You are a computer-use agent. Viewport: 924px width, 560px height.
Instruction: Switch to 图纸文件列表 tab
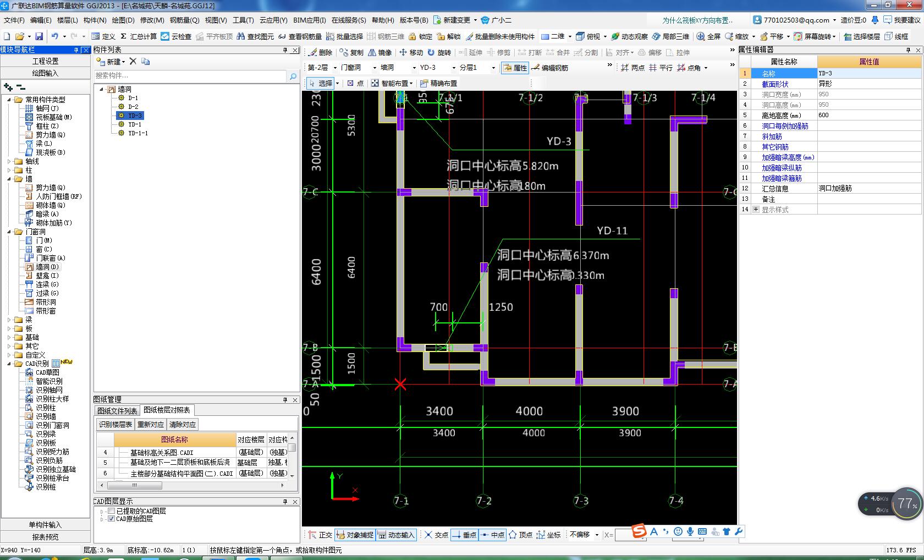tap(117, 411)
